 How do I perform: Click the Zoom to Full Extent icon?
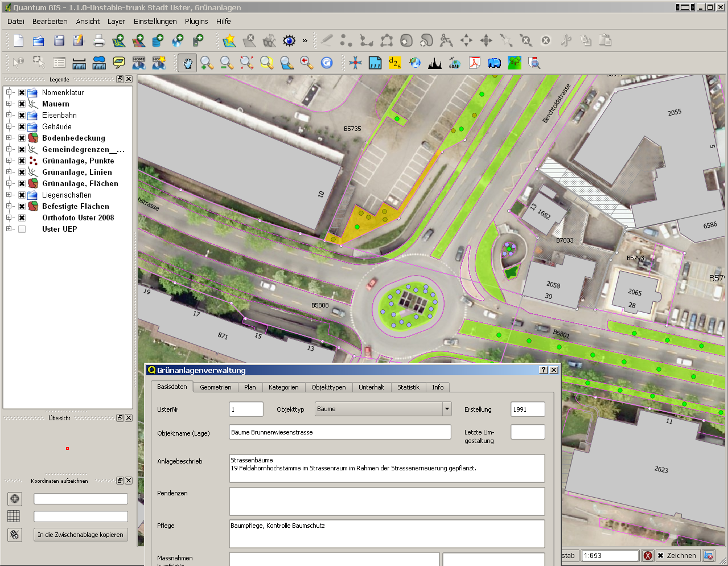(x=246, y=63)
